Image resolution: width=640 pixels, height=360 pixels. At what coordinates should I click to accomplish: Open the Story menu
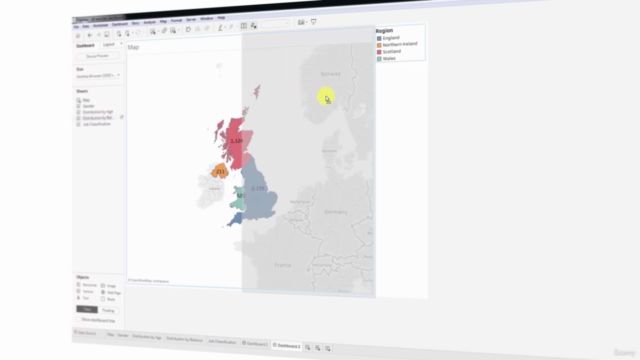(x=136, y=23)
